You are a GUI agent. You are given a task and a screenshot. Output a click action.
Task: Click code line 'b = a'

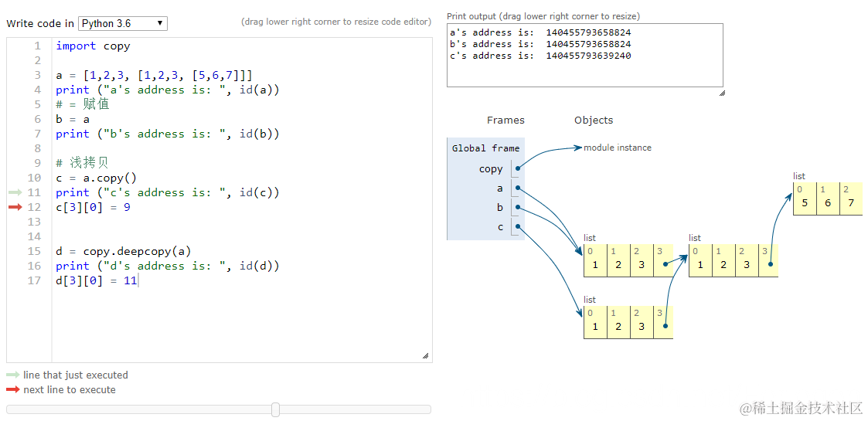point(73,119)
